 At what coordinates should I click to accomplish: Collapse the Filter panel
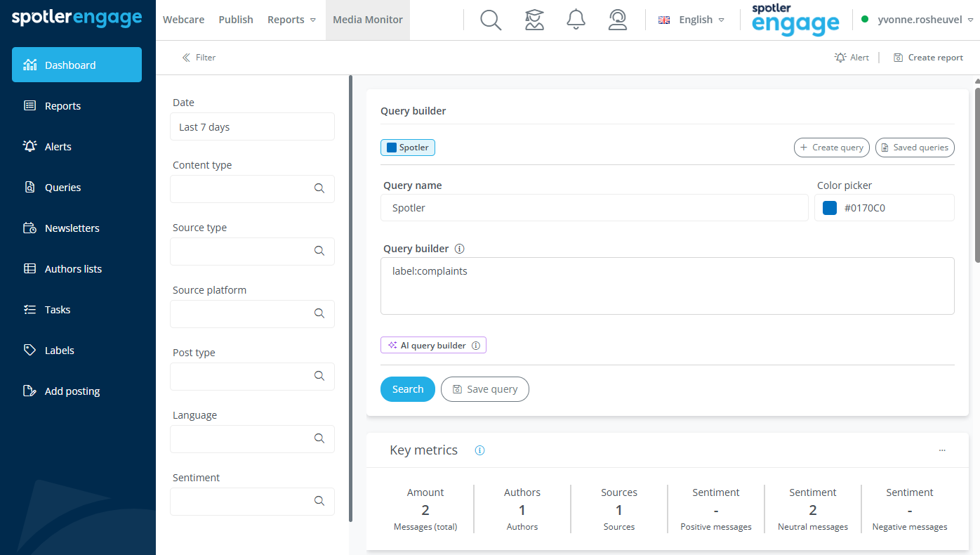coord(199,58)
